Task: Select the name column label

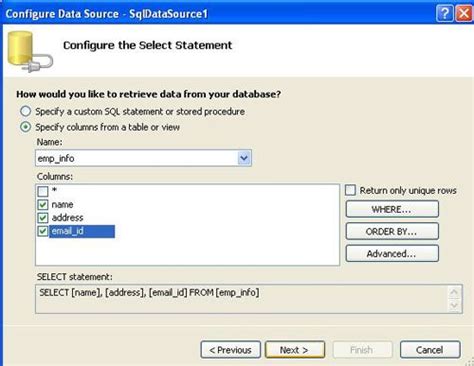Action: pyautogui.click(x=62, y=204)
